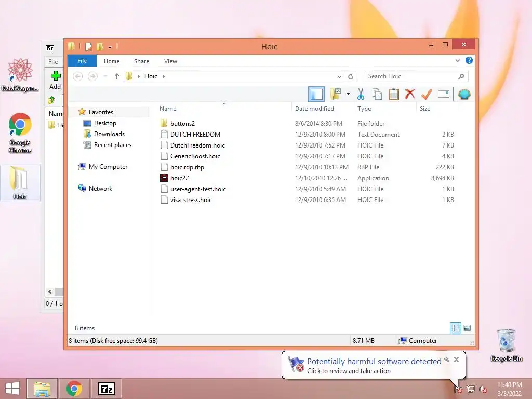Select the hoic2.1 application
Image resolution: width=532 pixels, height=399 pixels.
180,178
